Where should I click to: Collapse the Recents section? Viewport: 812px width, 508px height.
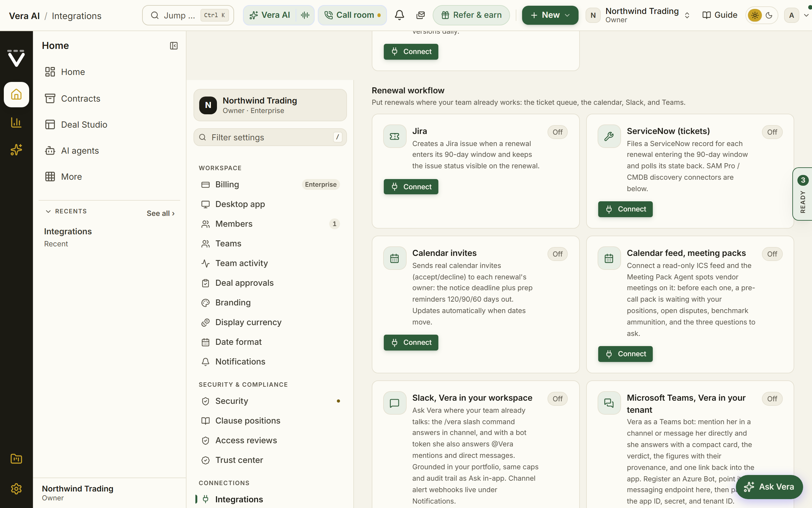(x=66, y=211)
